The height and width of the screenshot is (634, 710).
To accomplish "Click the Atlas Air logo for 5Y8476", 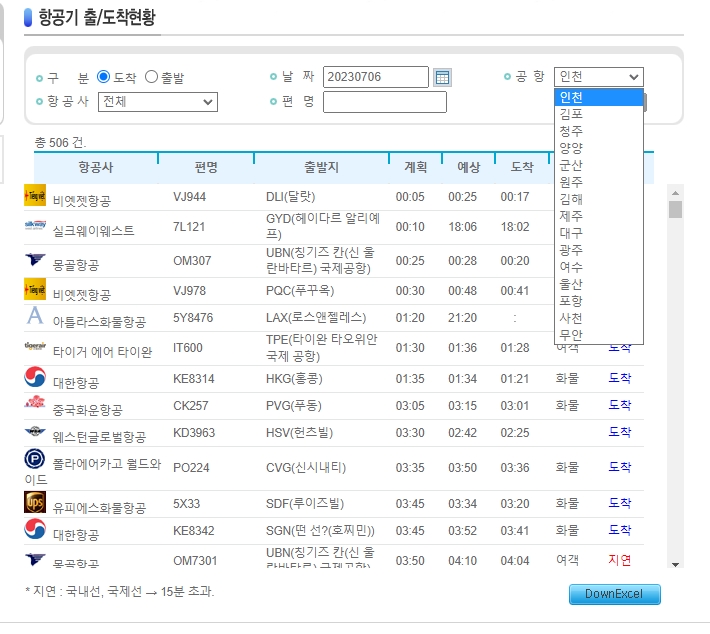I will coord(35,316).
